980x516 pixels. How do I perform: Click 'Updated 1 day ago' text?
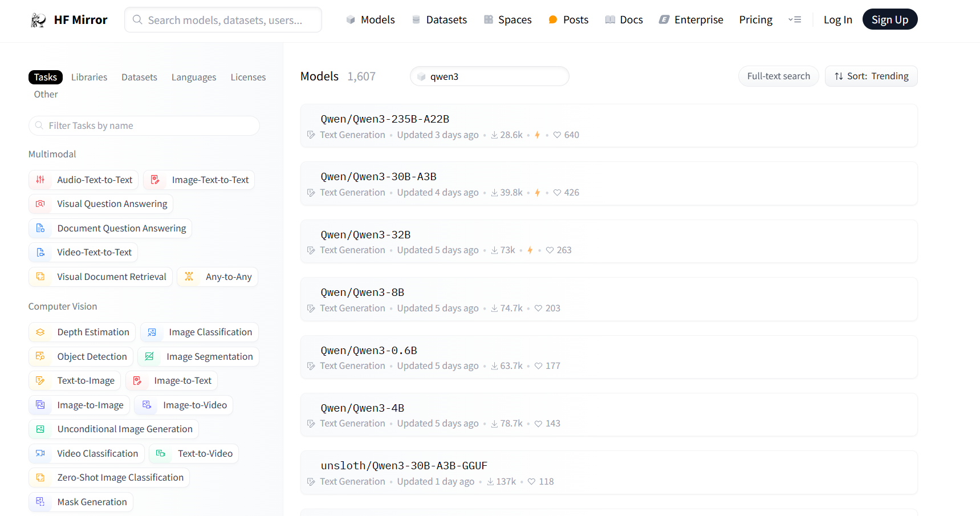(x=436, y=482)
